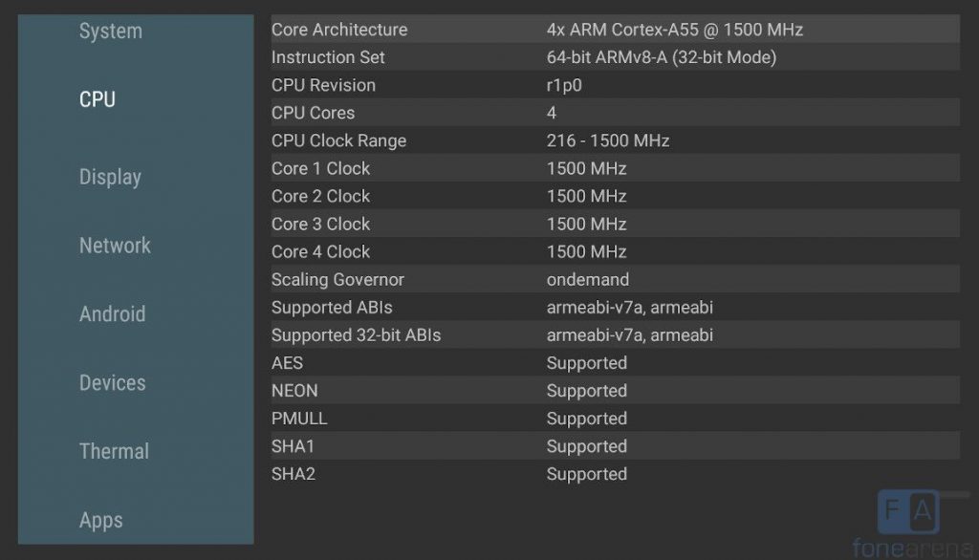
Task: Select the CPU sidebar item
Action: pyautogui.click(x=98, y=99)
